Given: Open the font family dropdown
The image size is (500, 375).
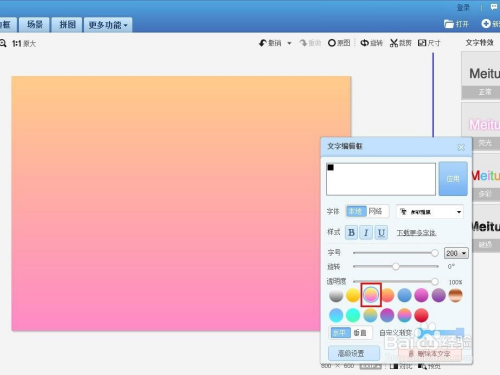Looking at the screenshot, I should [x=430, y=212].
